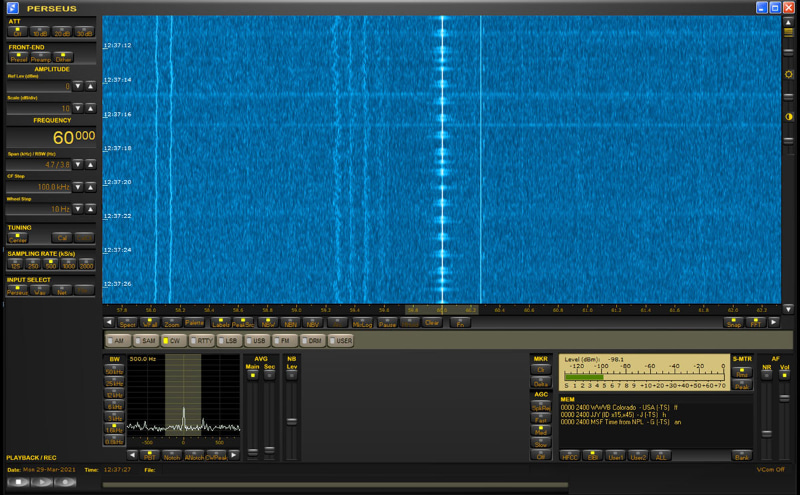Select AM demodulation mode
Viewport: 800px width, 495px height.
(118, 340)
